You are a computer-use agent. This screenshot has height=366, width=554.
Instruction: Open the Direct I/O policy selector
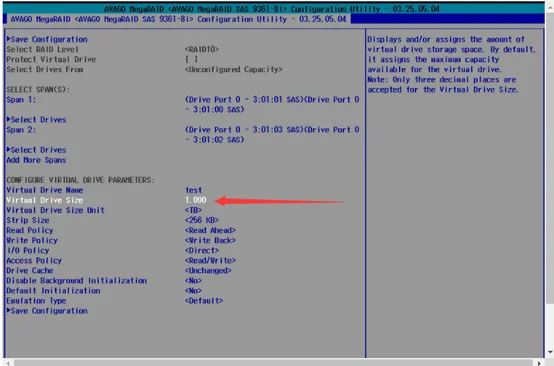202,250
